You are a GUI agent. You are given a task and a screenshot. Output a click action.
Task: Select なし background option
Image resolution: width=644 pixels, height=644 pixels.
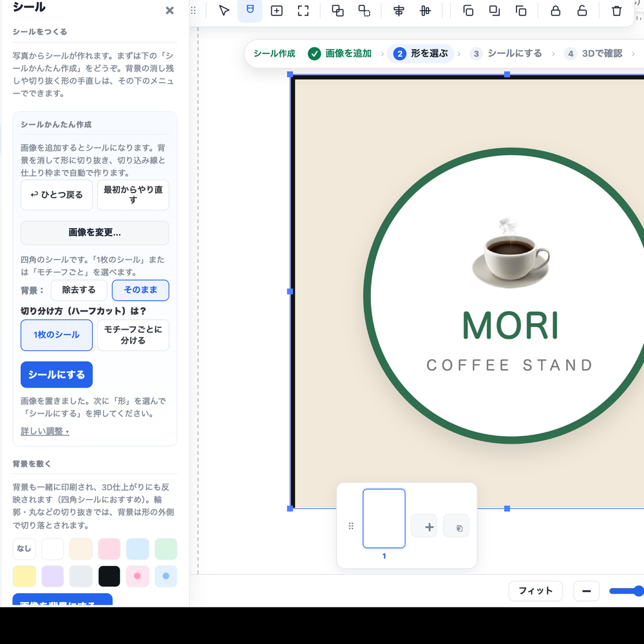point(24,549)
